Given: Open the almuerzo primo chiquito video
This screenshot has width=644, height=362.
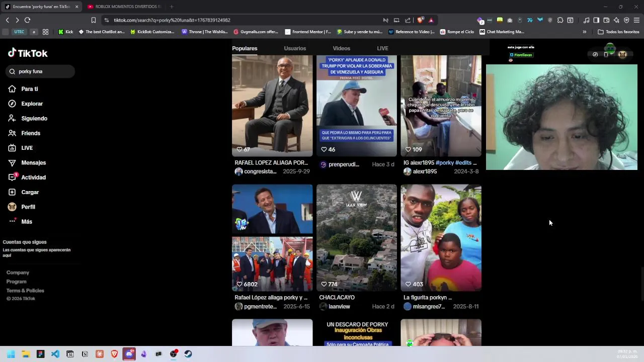Looking at the screenshot, I should (441, 106).
